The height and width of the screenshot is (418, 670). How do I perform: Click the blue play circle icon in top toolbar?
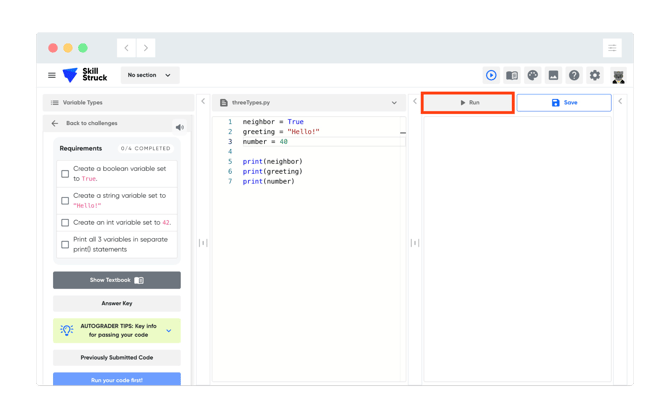pyautogui.click(x=491, y=76)
